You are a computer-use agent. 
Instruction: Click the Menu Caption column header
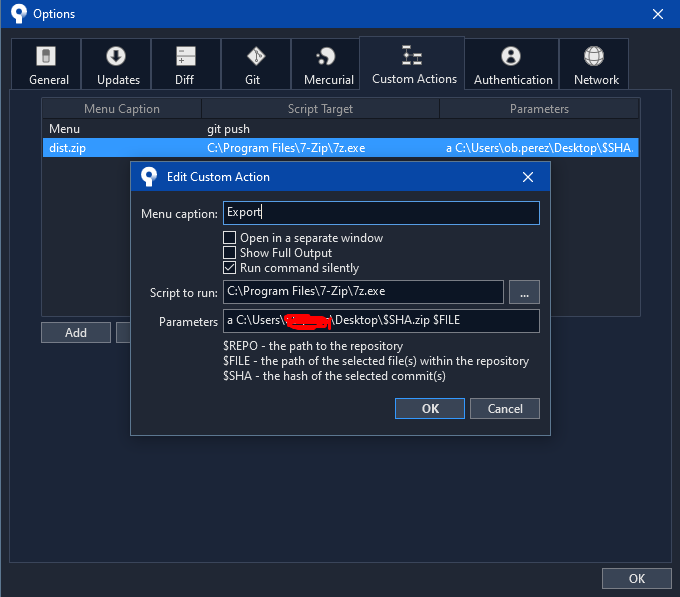click(122, 108)
